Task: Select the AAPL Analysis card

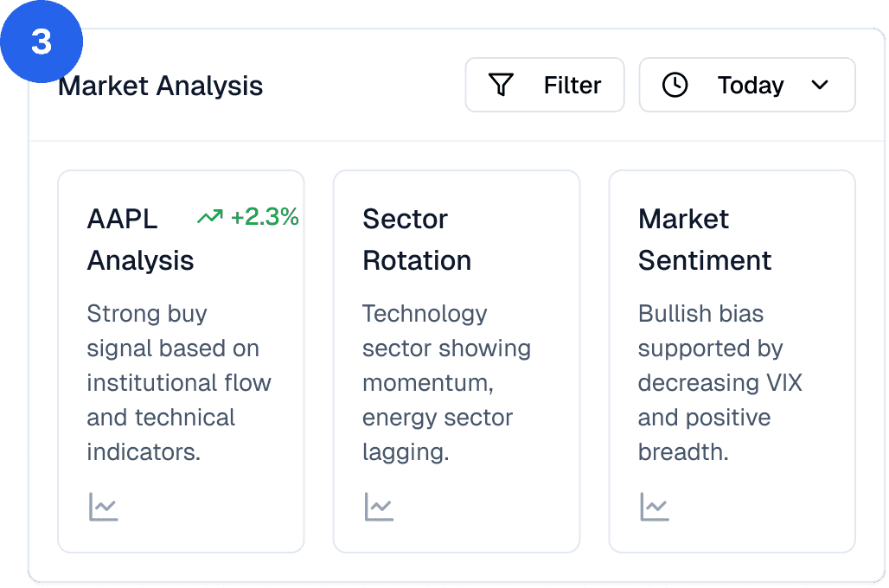Action: click(181, 361)
